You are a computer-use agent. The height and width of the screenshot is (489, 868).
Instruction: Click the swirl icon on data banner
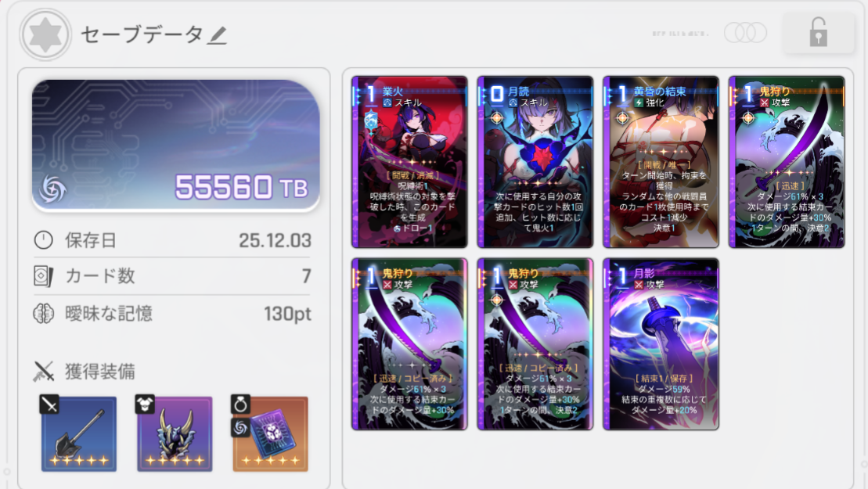point(52,189)
